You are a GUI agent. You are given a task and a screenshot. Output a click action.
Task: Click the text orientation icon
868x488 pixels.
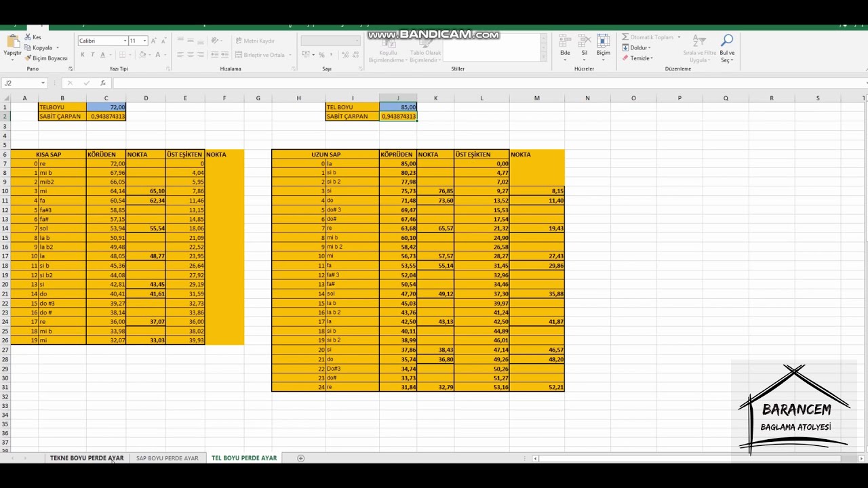click(x=216, y=41)
